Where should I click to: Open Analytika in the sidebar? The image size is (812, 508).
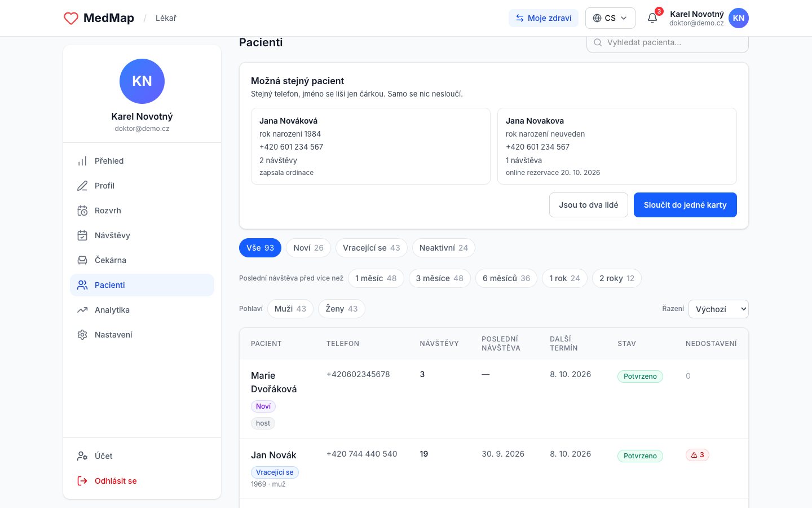pos(142,310)
